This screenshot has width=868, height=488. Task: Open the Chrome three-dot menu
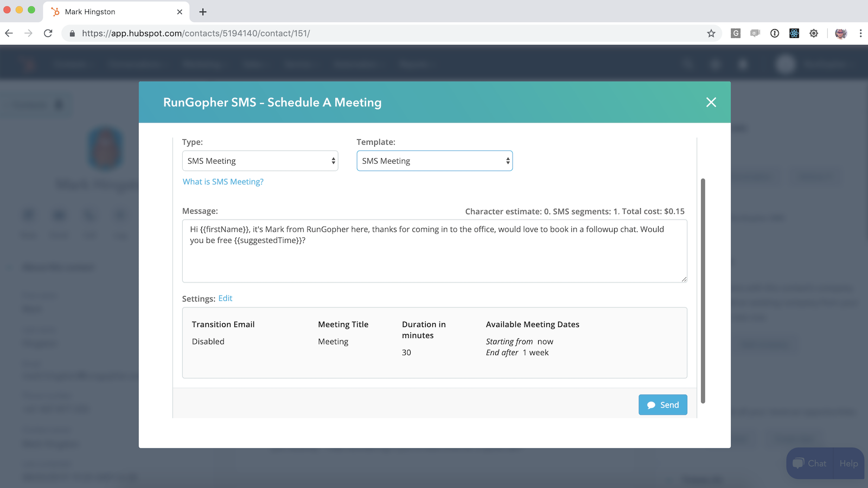(860, 34)
